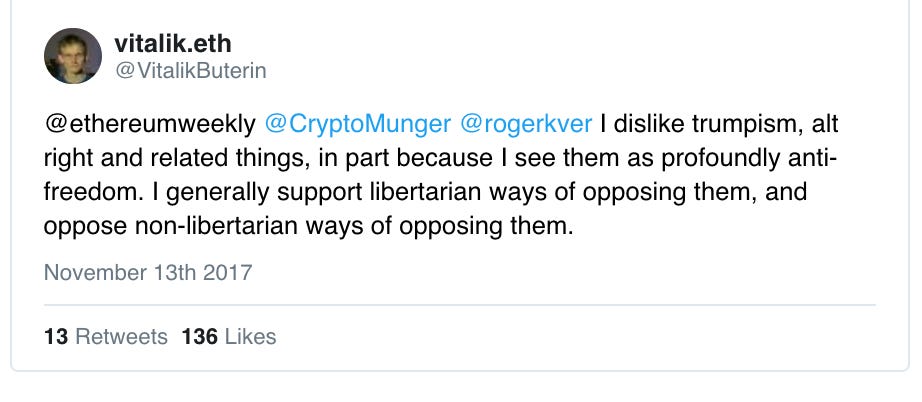Click the divider line above retweet stats

click(x=459, y=306)
